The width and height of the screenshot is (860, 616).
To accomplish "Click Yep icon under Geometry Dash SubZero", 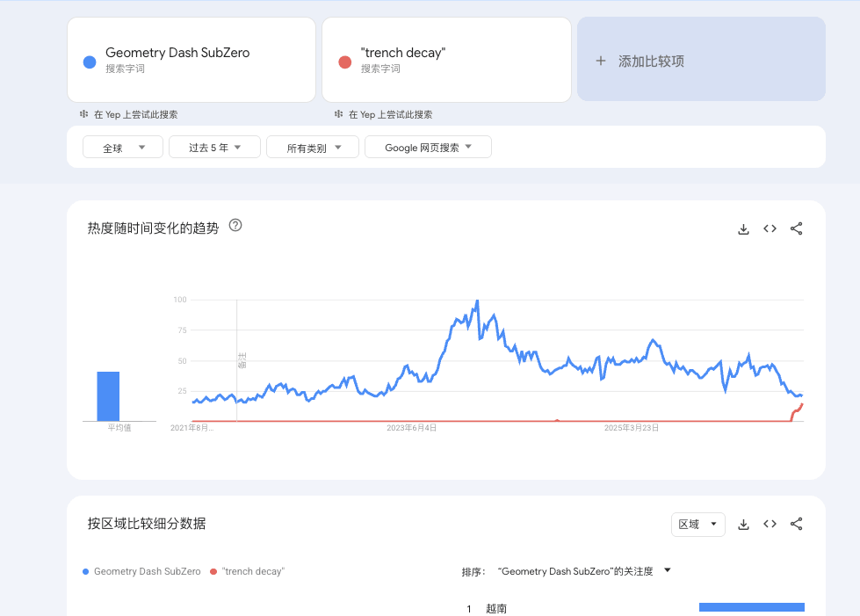I will click(x=84, y=114).
